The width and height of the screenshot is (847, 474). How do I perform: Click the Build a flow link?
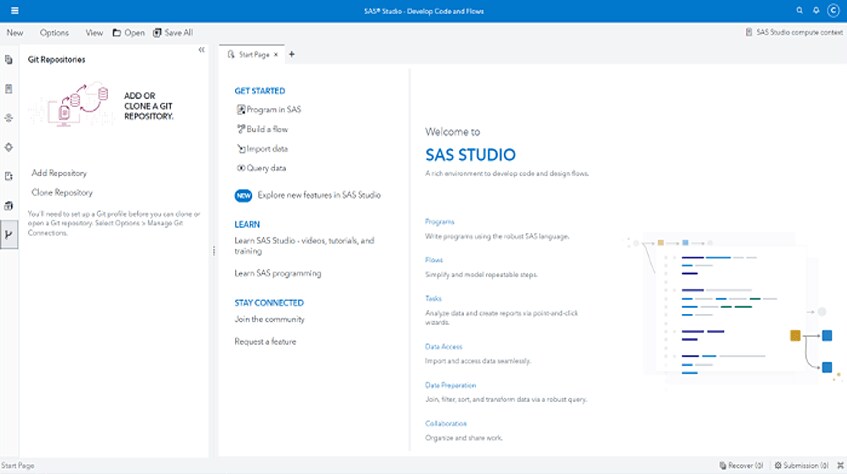coord(267,129)
